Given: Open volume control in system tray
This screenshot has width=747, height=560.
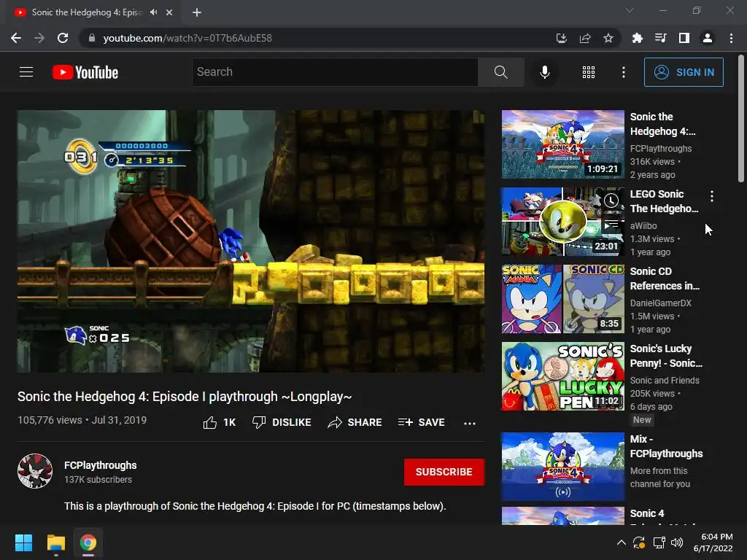Looking at the screenshot, I should pyautogui.click(x=677, y=542).
